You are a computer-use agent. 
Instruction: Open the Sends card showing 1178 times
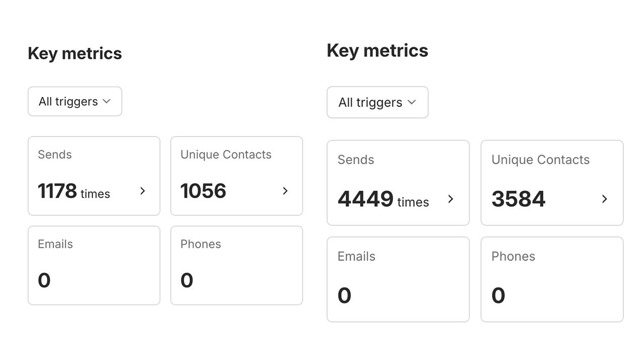[94, 176]
